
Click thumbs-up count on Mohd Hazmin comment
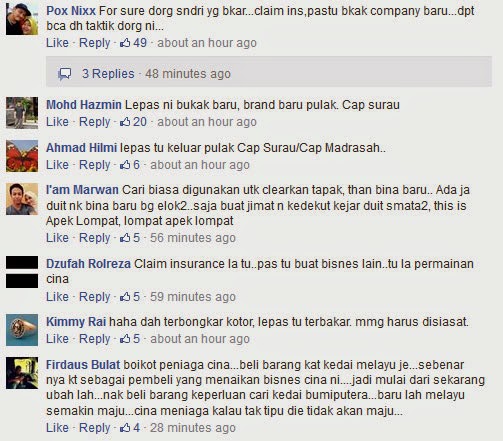click(x=140, y=122)
